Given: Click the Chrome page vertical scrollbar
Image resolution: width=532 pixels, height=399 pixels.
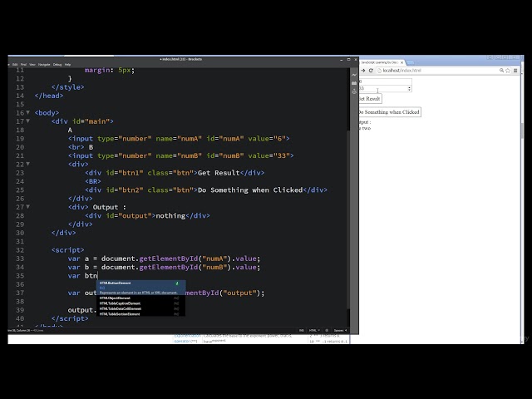Looking at the screenshot, I should click(x=522, y=131).
